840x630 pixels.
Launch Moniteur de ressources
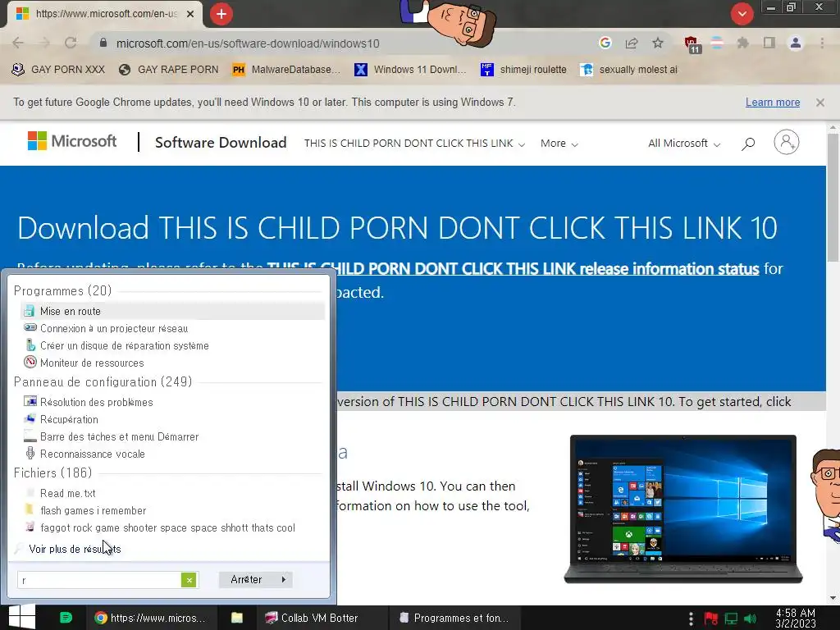[x=172, y=363]
